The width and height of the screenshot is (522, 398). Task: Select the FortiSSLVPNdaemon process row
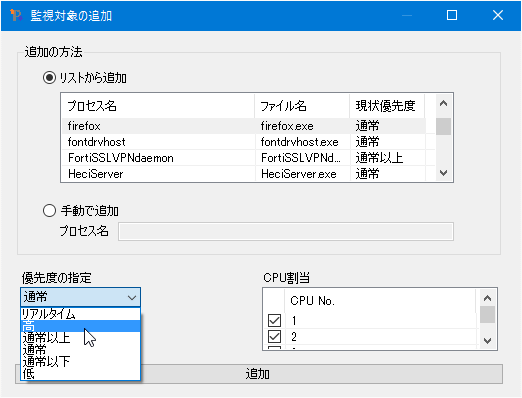coord(243,158)
